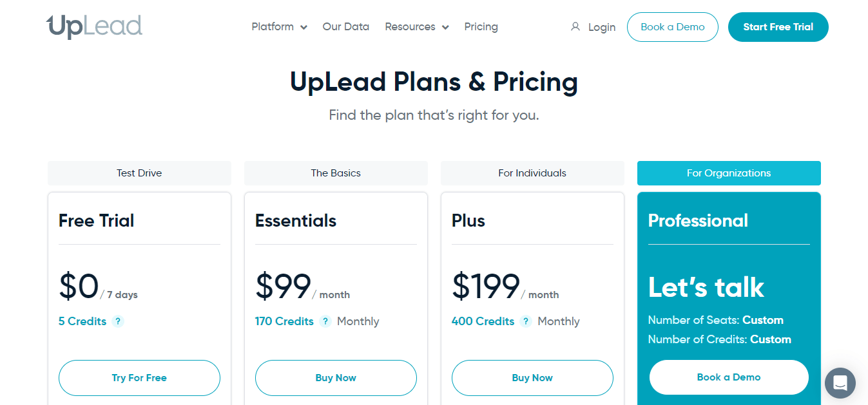Click the Login link
Viewport: 868px width, 405px height.
[602, 27]
